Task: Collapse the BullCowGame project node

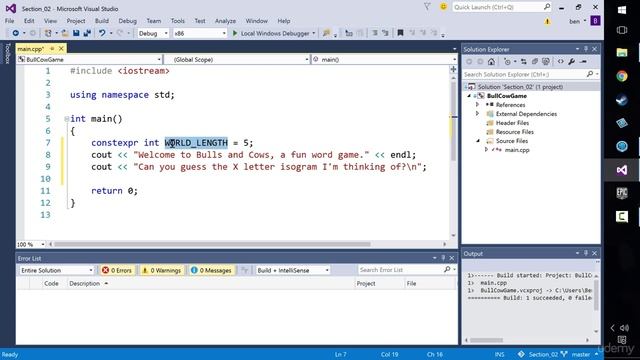Action: pos(469,96)
